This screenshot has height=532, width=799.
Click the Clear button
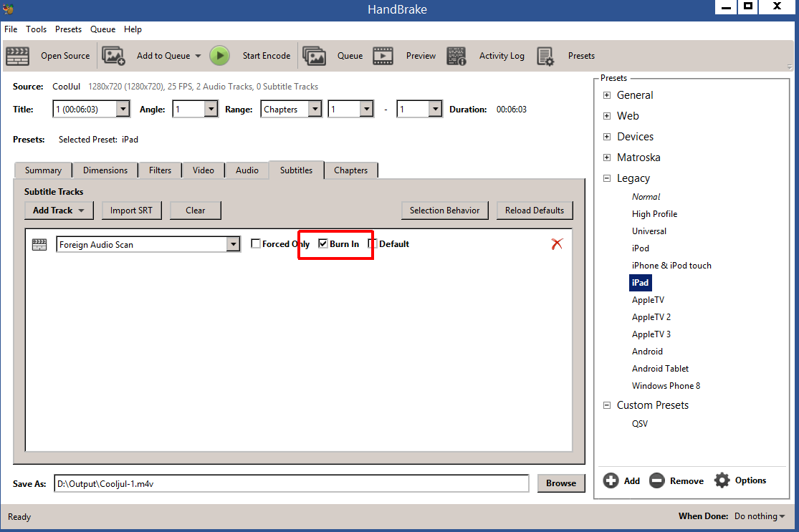tap(195, 211)
